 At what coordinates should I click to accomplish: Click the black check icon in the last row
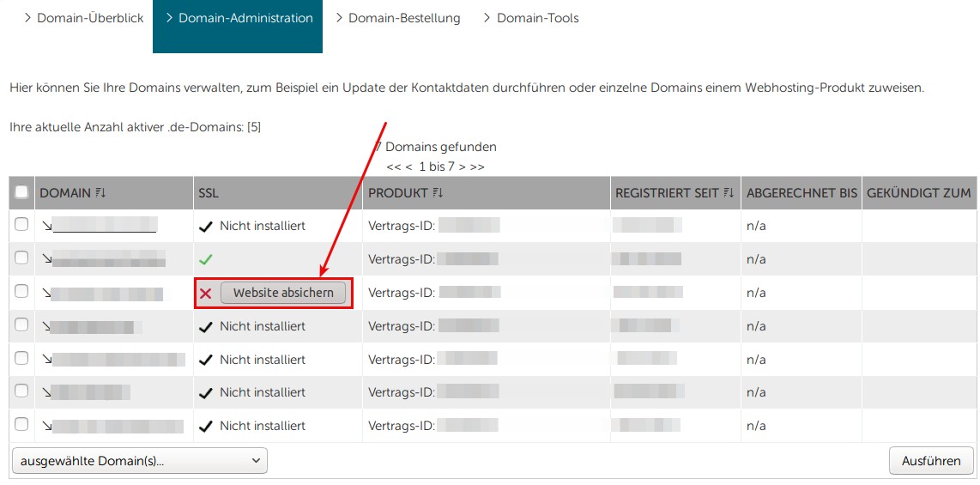pyautogui.click(x=206, y=427)
